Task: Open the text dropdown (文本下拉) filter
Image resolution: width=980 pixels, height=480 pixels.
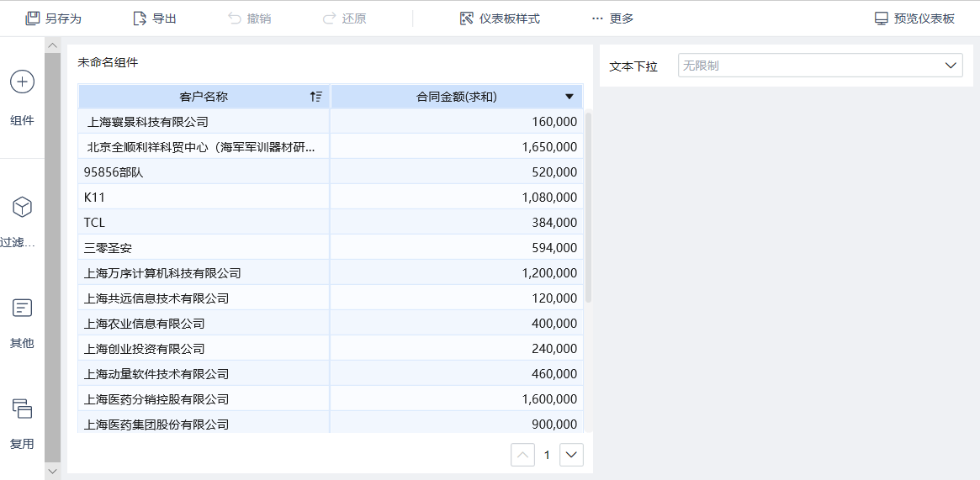Action: pyautogui.click(x=820, y=66)
